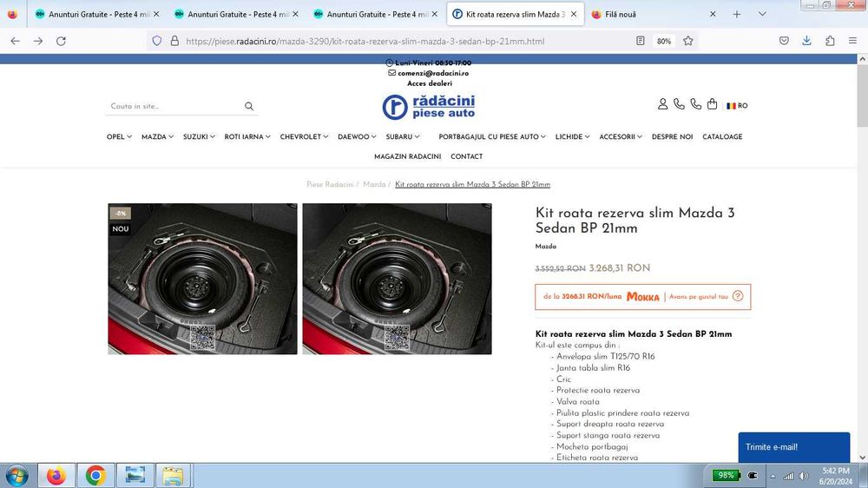
Task: Open the Firefox downloads panel
Action: point(806,41)
